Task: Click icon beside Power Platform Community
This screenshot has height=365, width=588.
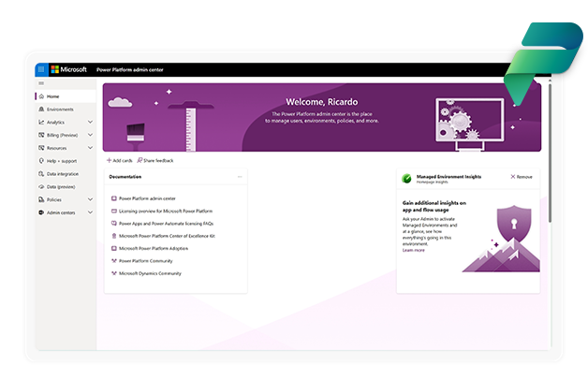Action: (114, 261)
